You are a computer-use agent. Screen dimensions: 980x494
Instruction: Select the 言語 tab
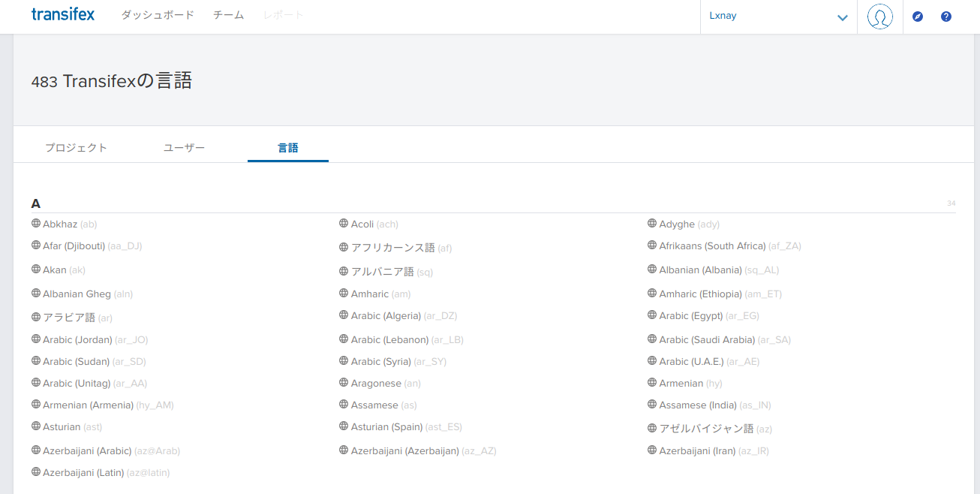(x=288, y=148)
